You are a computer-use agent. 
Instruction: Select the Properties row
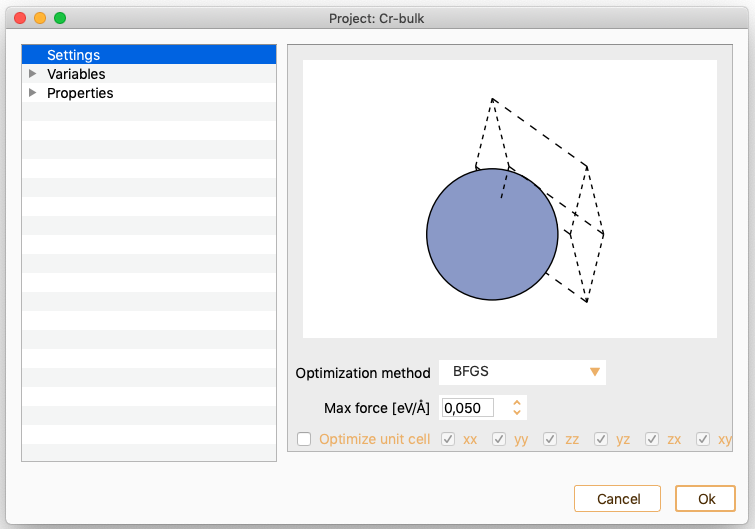[x=149, y=92]
